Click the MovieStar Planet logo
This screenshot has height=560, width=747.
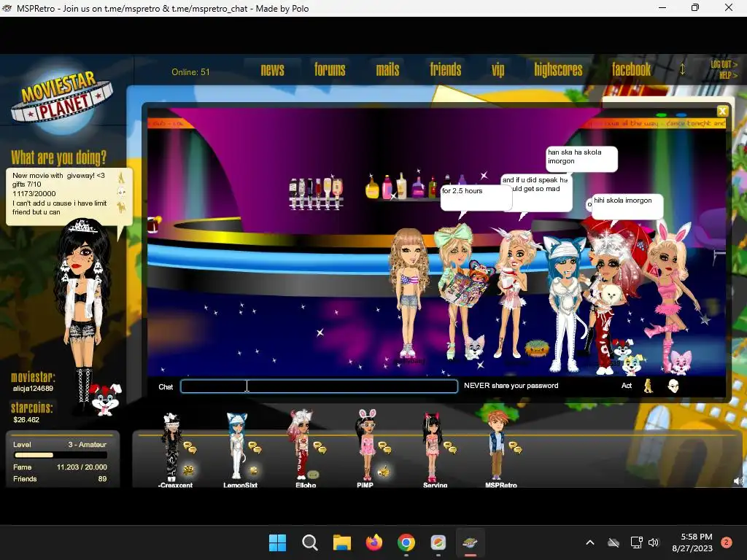tap(61, 99)
